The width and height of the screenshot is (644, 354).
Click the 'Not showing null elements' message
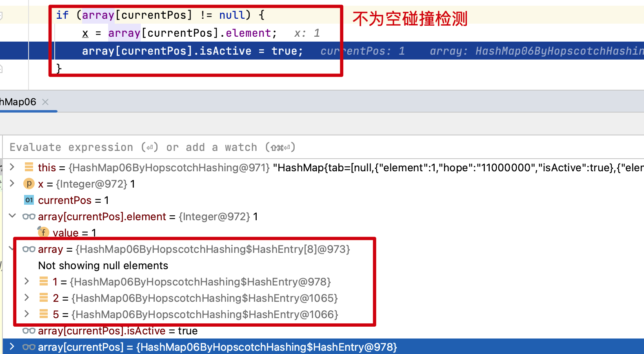tap(103, 265)
